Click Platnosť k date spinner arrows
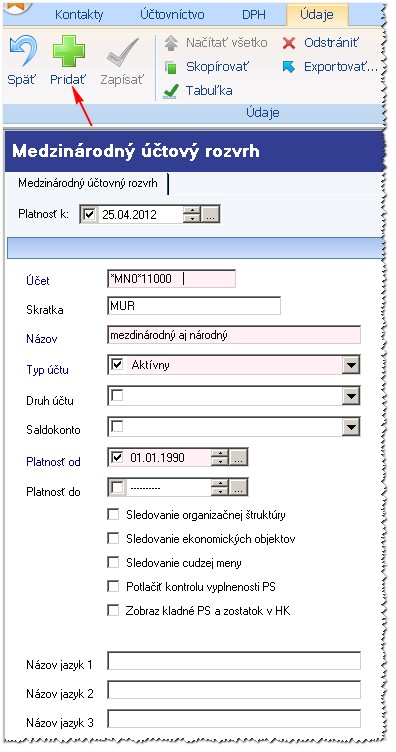 192,214
